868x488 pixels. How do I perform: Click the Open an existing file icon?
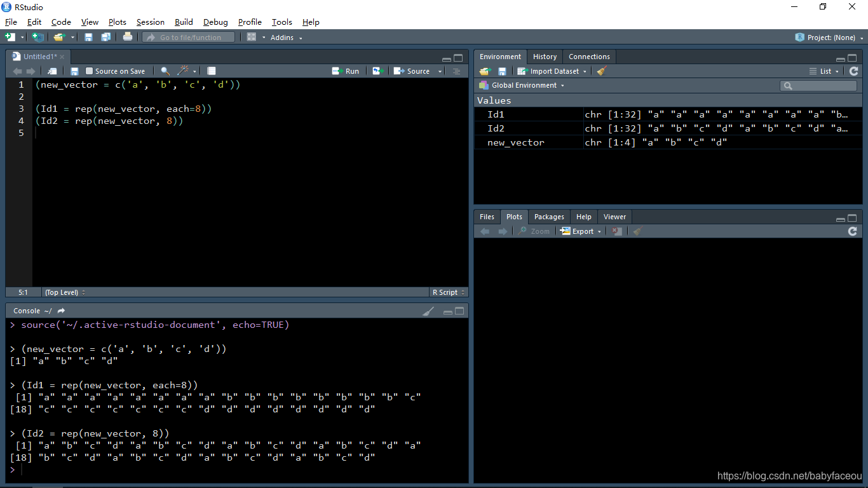(58, 37)
